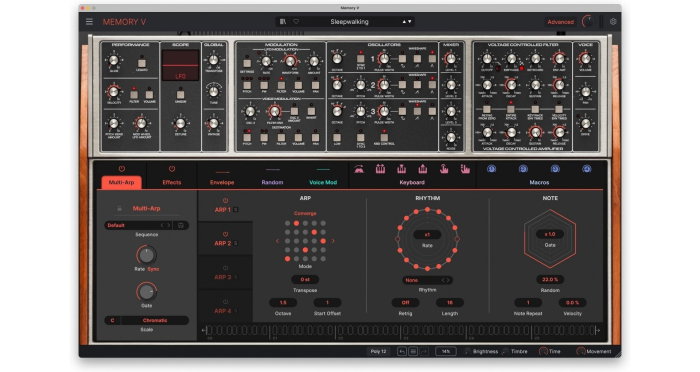Toggle ARP 2 power icon
The image size is (700, 372).
tap(225, 234)
